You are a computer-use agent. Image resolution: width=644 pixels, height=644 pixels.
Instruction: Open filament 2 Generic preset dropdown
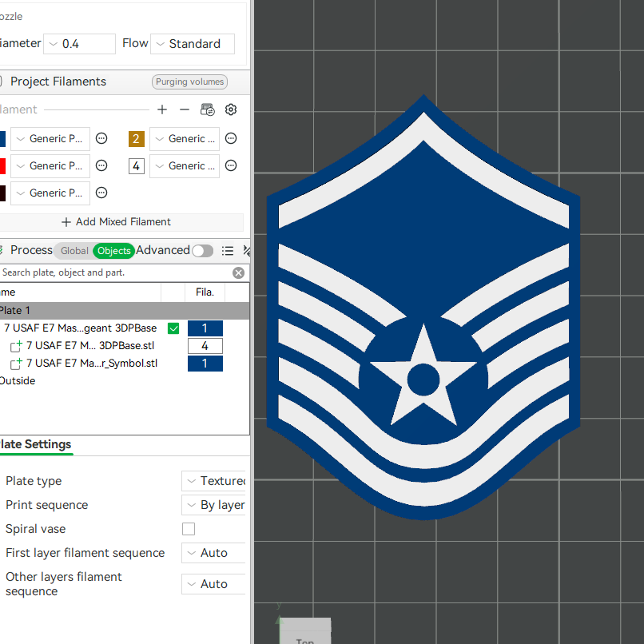pos(185,139)
